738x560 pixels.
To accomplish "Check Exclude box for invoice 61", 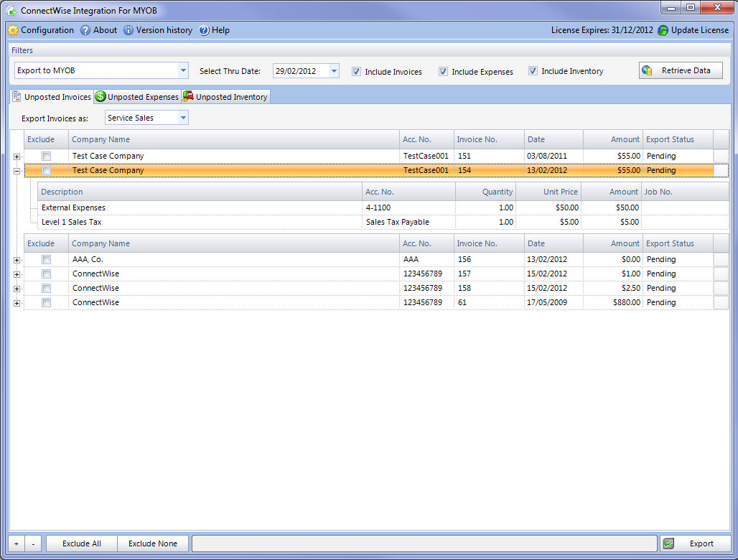I will pyautogui.click(x=46, y=302).
